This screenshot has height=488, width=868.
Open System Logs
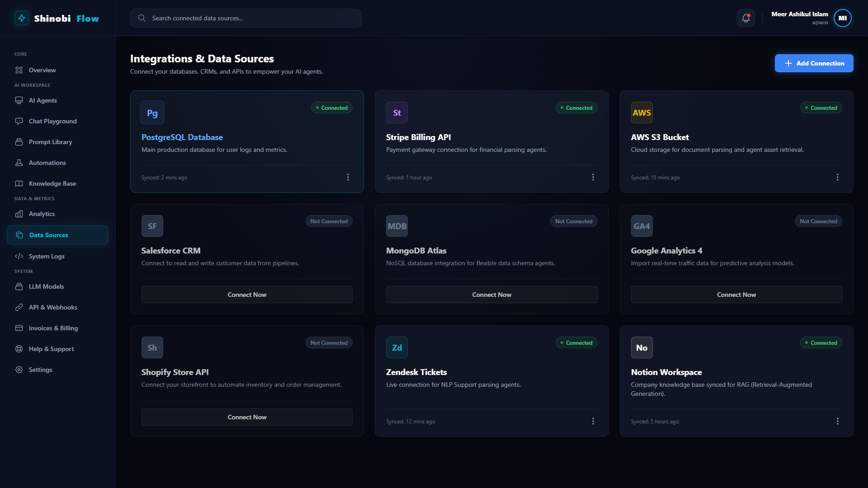(57, 256)
